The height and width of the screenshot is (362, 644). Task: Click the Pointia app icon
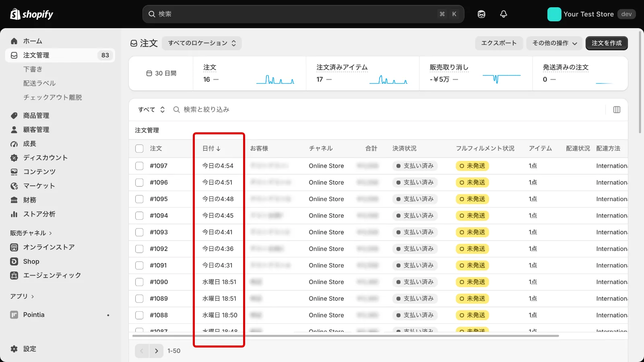tap(14, 315)
